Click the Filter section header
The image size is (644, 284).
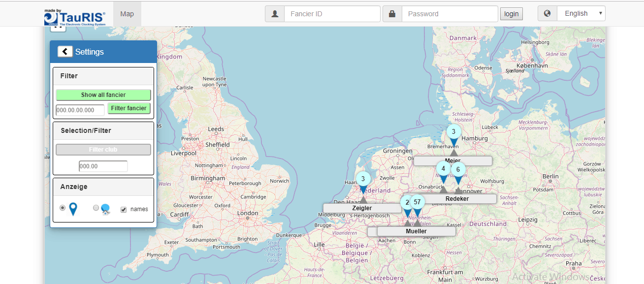pyautogui.click(x=103, y=76)
